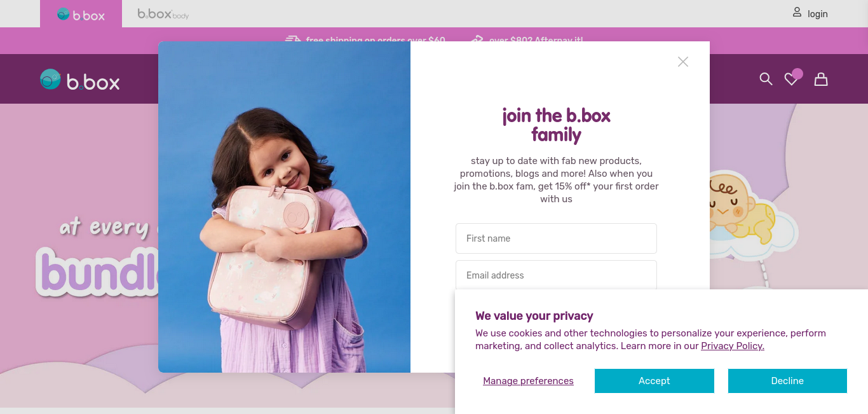868x414 pixels.
Task: Click the login text link
Action: pos(817,13)
